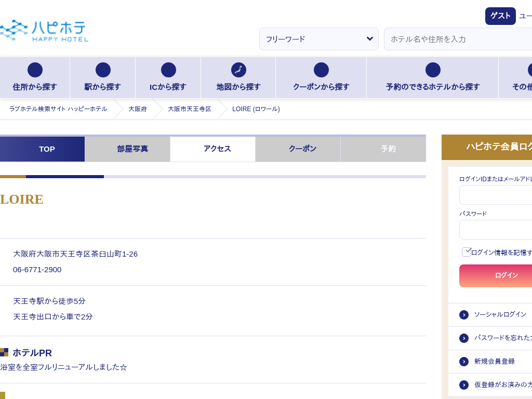Open the パスワードを忘れた方 link
The width and height of the screenshot is (532, 399).
tap(503, 338)
